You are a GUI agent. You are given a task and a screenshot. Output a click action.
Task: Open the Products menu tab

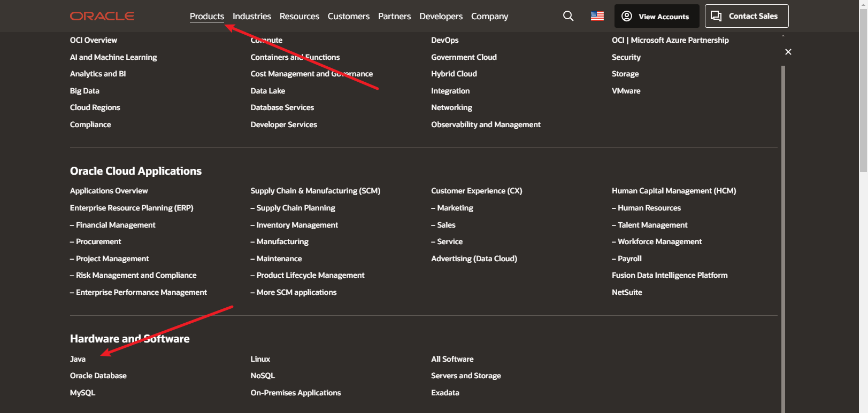point(206,16)
